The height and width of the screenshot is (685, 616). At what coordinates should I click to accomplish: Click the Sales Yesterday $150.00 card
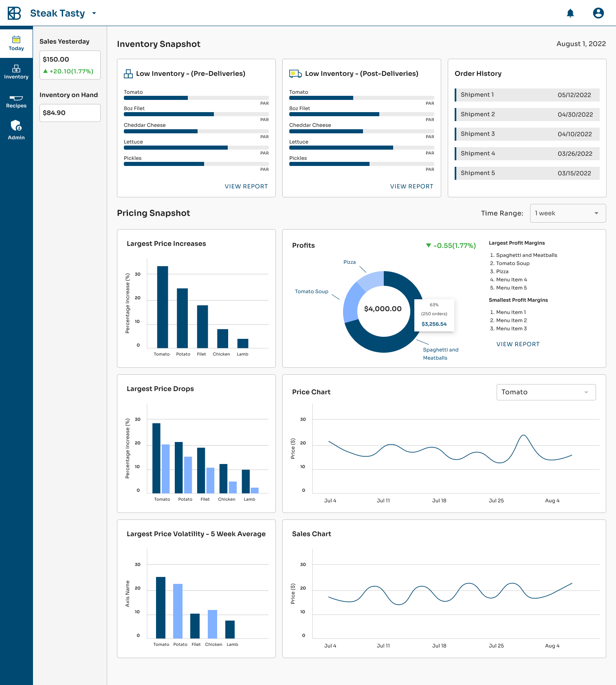[70, 65]
